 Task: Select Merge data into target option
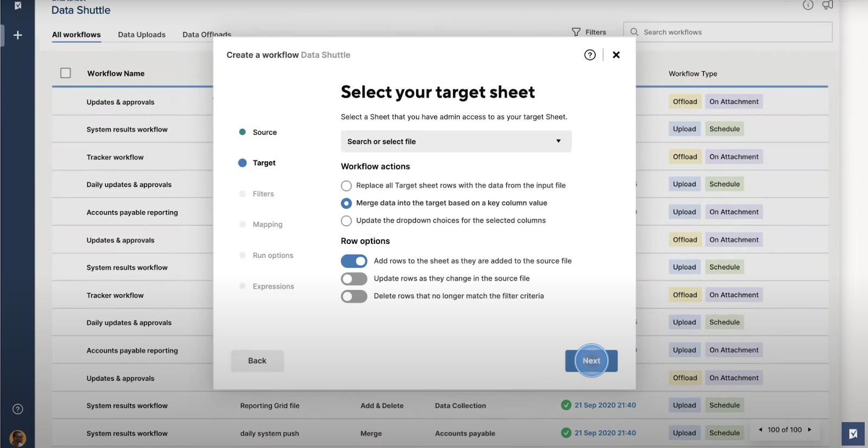coord(346,203)
